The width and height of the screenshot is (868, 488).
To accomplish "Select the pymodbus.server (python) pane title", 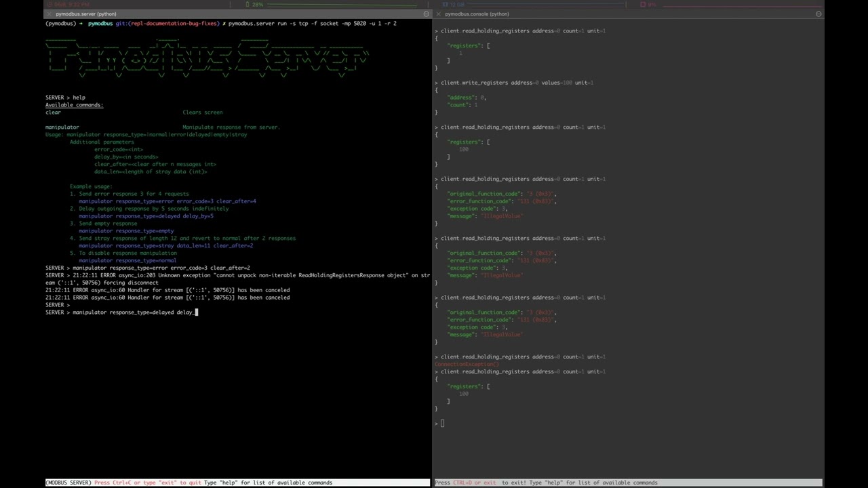I will click(85, 14).
